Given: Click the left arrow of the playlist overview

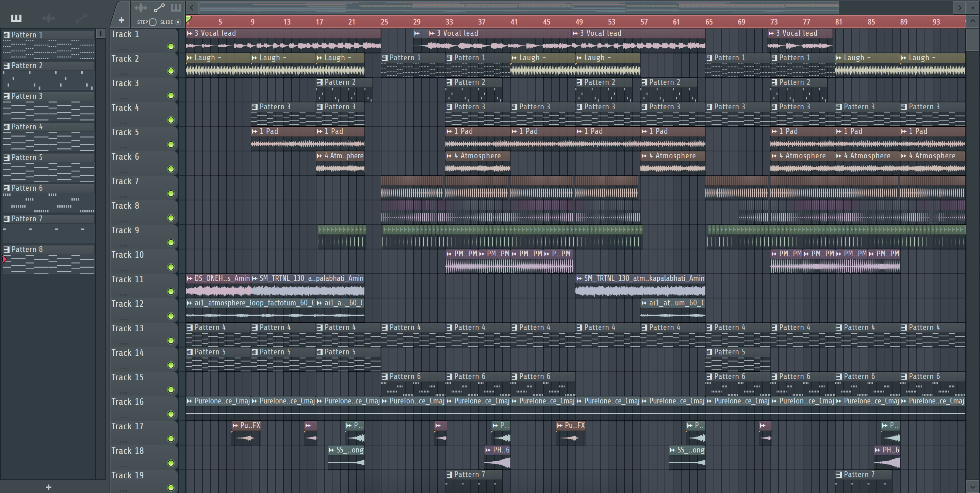Looking at the screenshot, I should pos(192,7).
